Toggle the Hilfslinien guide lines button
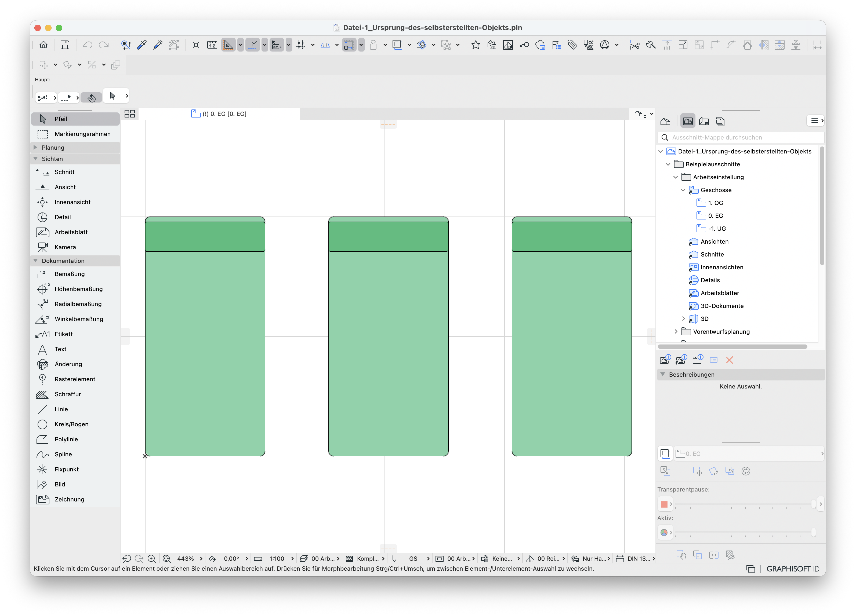The width and height of the screenshot is (856, 616). point(229,45)
